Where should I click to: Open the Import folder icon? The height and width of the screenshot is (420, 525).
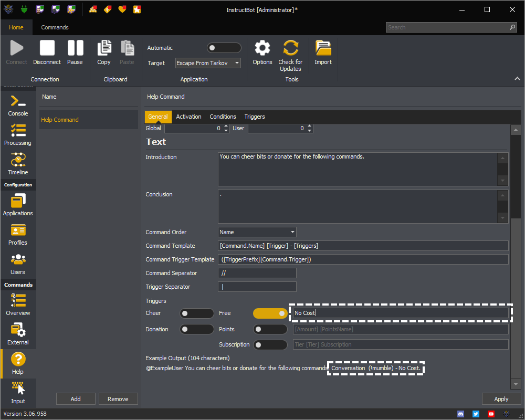click(323, 52)
